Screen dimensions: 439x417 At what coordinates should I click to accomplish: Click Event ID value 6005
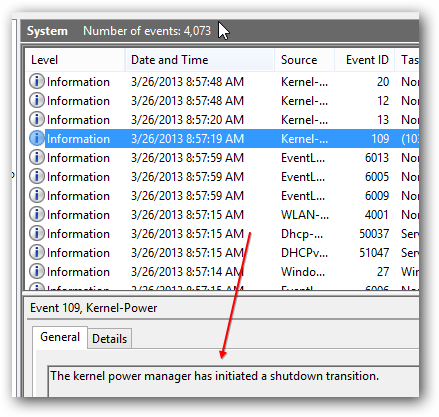[377, 177]
